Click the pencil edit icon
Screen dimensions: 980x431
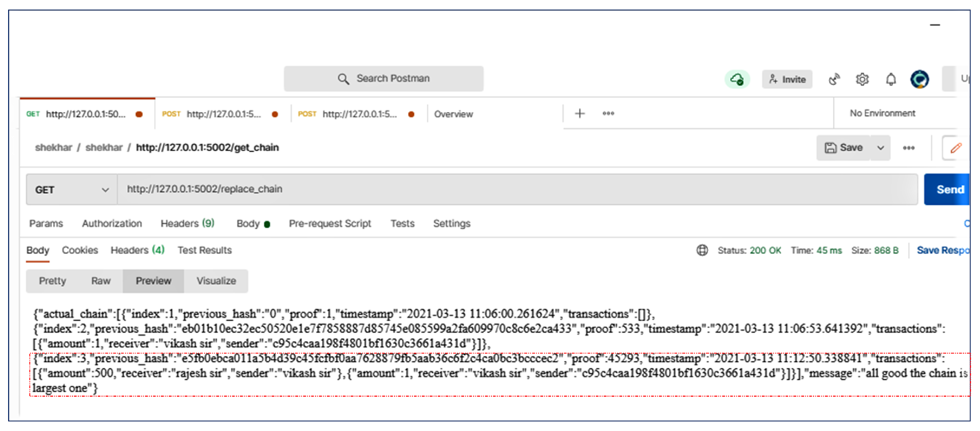tap(955, 148)
